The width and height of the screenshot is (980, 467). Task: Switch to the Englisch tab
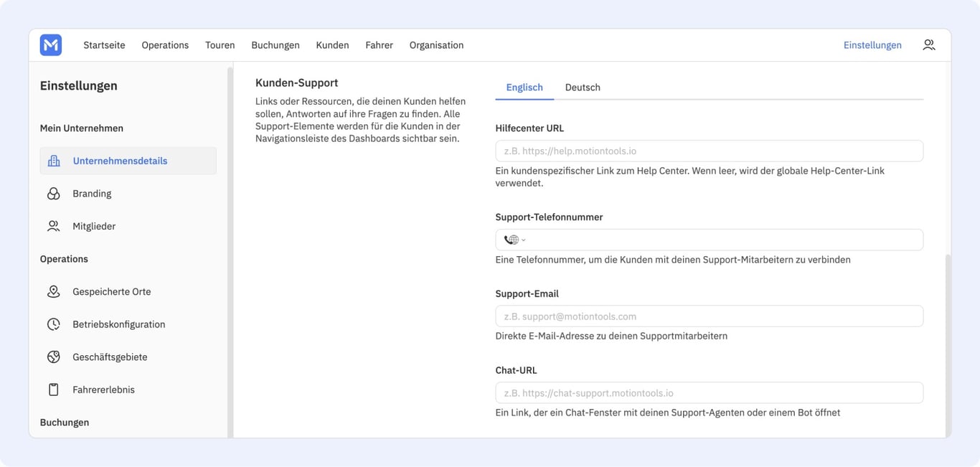524,88
